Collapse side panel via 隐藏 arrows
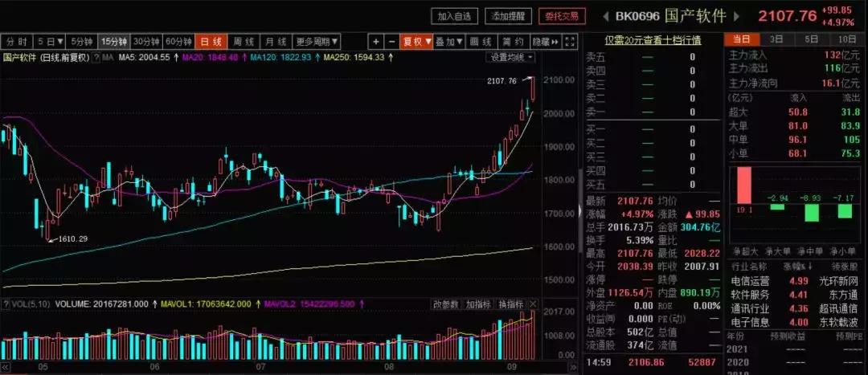The width and height of the screenshot is (868, 375). click(x=547, y=42)
